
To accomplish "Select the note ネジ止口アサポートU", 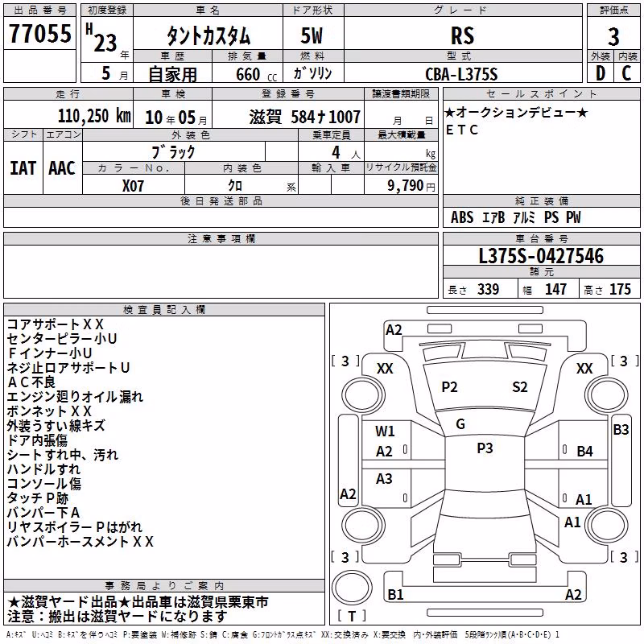I will coord(68,368).
